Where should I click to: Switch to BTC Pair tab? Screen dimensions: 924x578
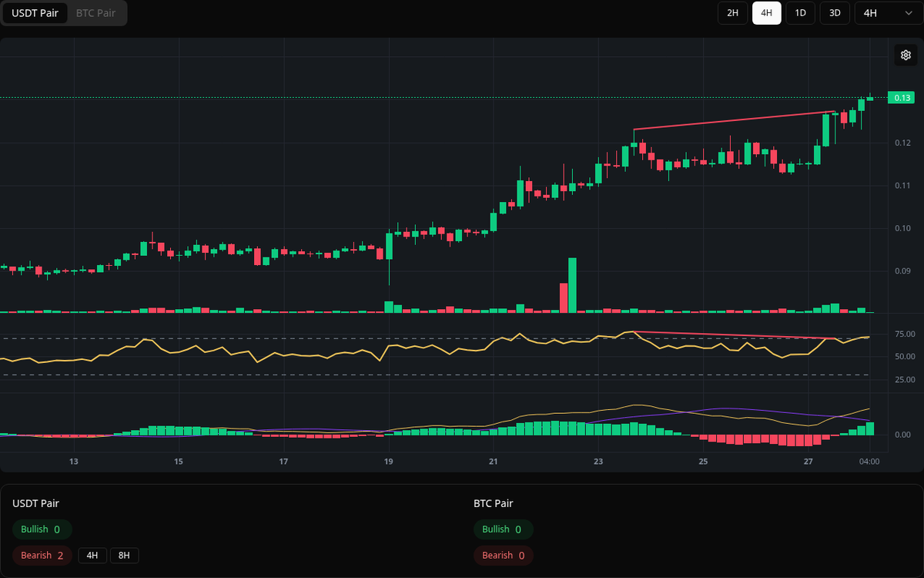[x=95, y=13]
